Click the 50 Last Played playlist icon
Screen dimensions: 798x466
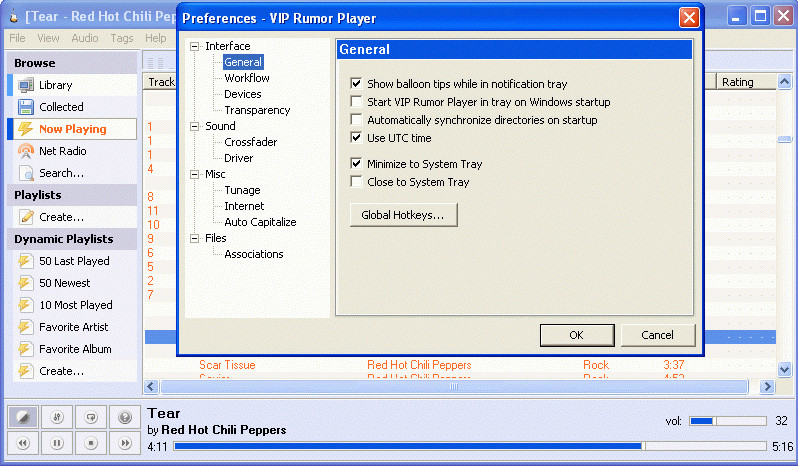click(x=25, y=261)
